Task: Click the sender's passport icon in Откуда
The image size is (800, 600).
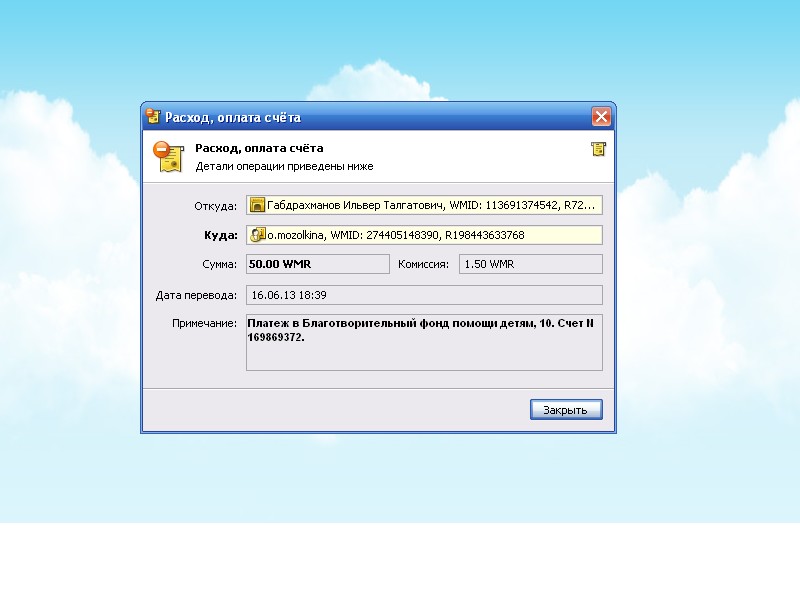Action: click(x=258, y=205)
